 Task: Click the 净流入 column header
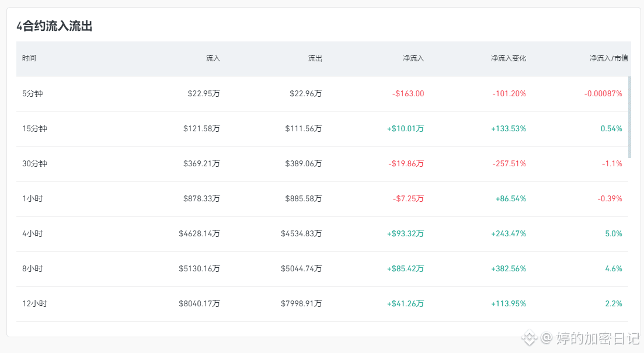click(413, 58)
